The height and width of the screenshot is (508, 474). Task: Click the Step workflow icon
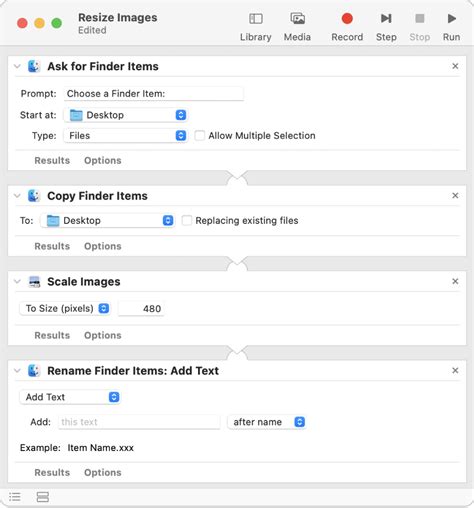(x=386, y=18)
